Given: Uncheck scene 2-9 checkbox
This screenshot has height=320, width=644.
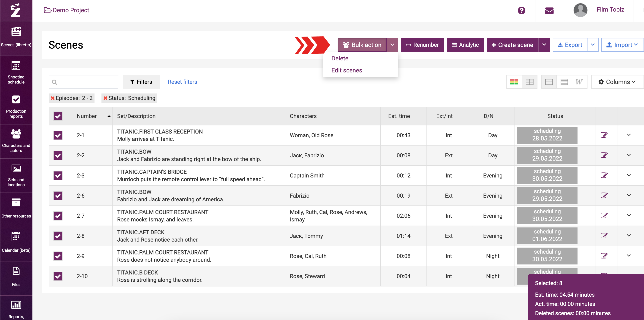Looking at the screenshot, I should point(58,256).
